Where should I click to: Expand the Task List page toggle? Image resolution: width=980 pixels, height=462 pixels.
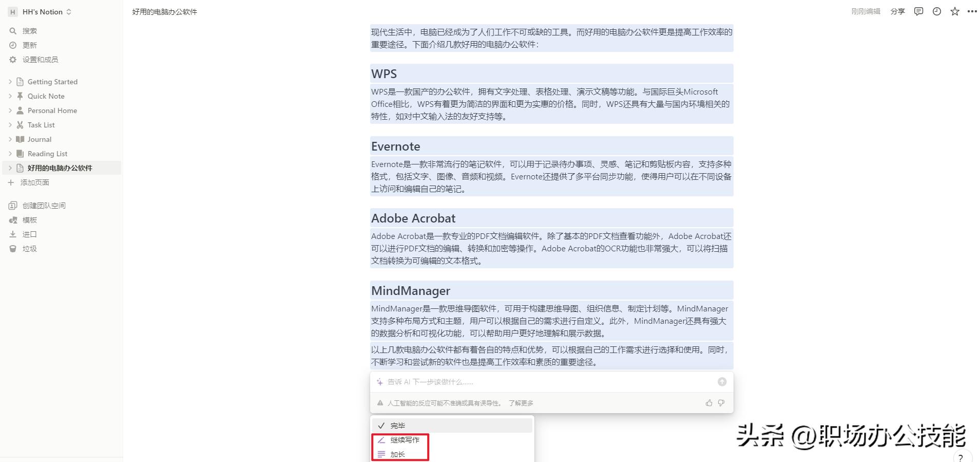(x=10, y=125)
